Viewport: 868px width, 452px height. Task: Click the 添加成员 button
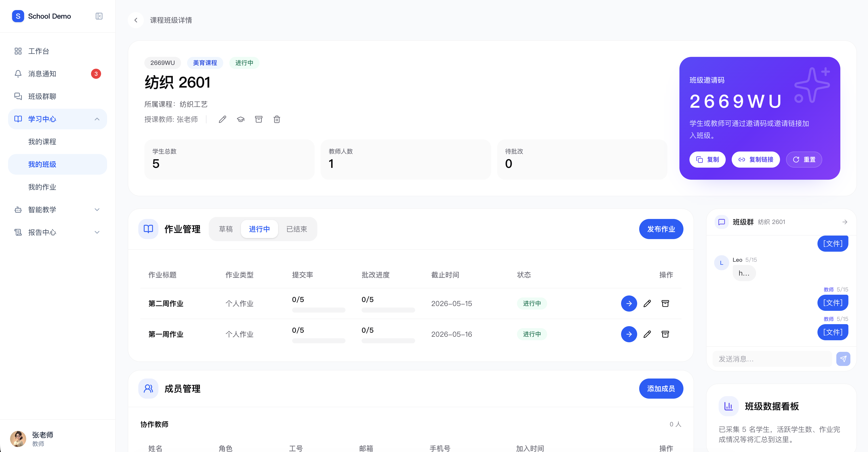click(661, 389)
